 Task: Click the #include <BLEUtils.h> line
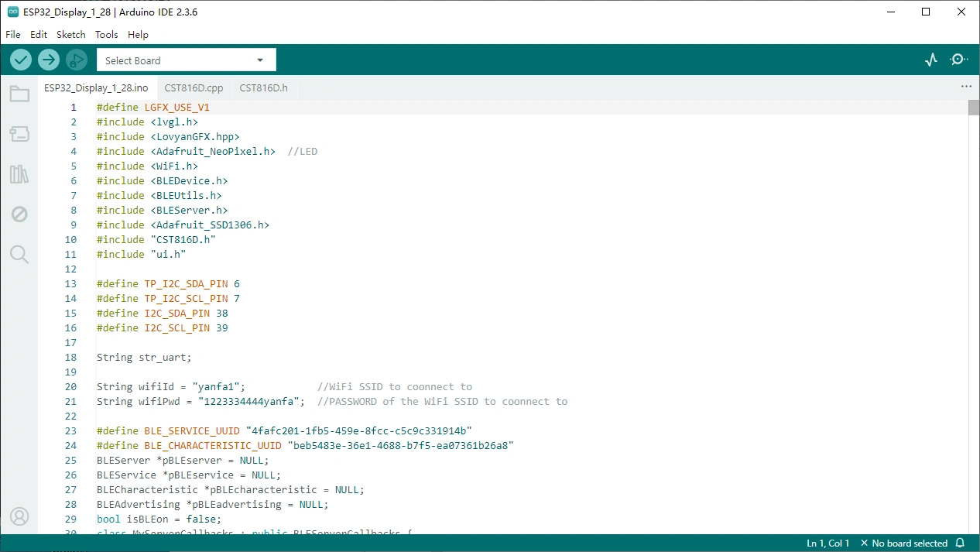(x=159, y=196)
